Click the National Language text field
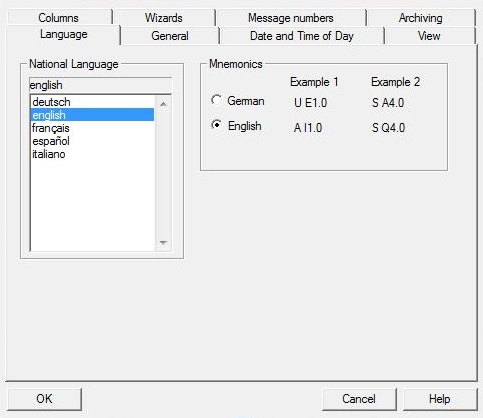 [x=100, y=85]
